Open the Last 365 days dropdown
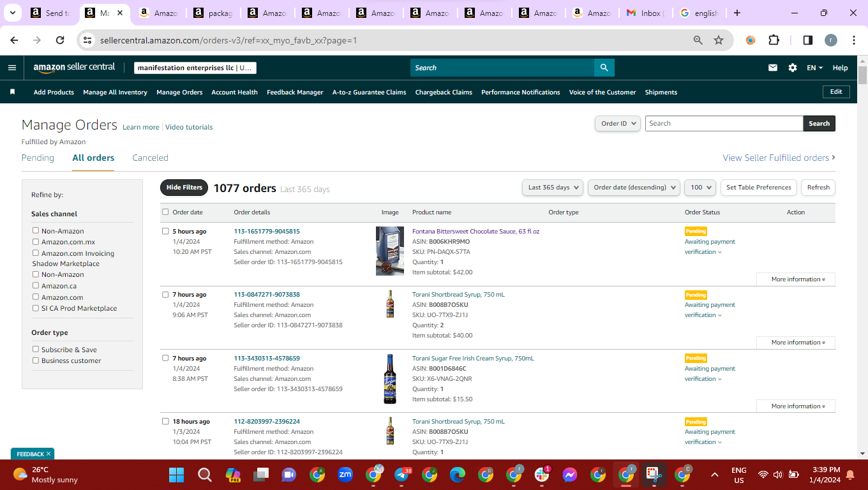This screenshot has width=868, height=490. tap(553, 188)
